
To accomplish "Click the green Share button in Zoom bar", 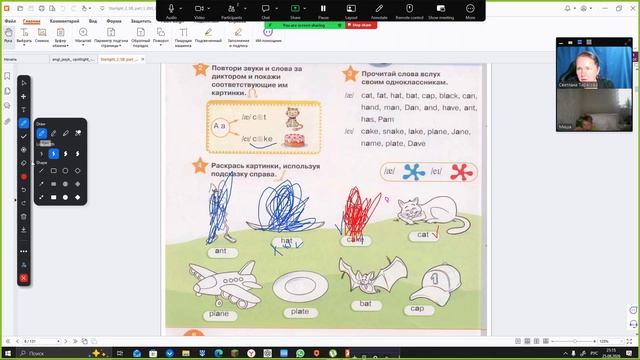I will tap(295, 11).
